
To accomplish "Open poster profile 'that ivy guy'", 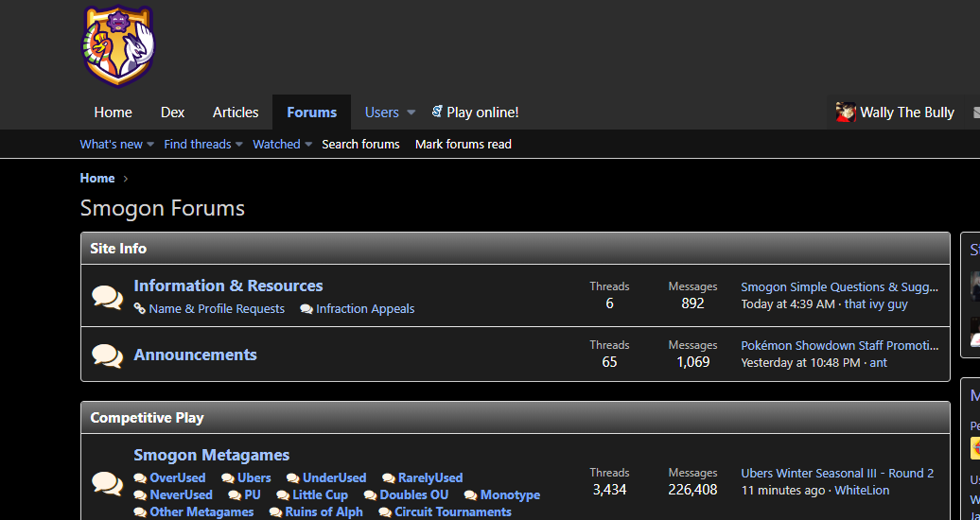I will click(876, 303).
